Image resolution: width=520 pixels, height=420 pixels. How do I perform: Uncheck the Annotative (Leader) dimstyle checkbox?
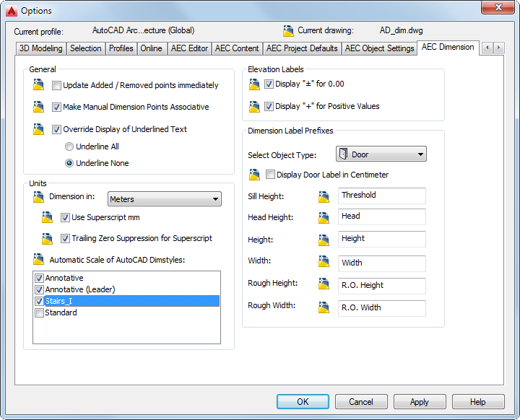(x=39, y=289)
